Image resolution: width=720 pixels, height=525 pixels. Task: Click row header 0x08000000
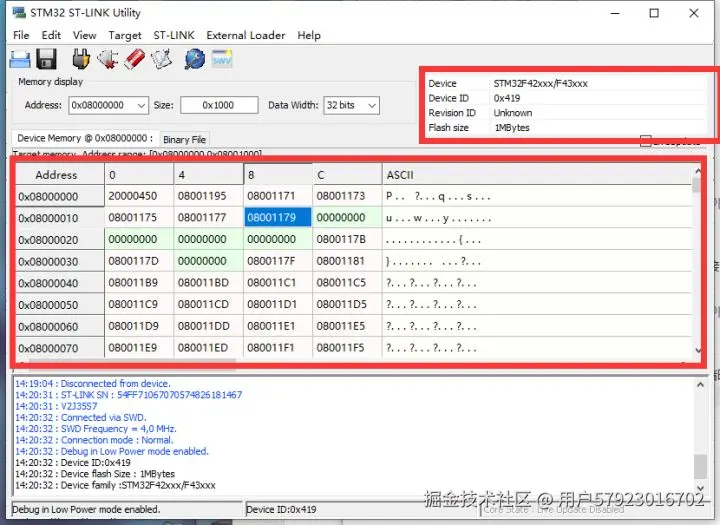click(x=60, y=197)
